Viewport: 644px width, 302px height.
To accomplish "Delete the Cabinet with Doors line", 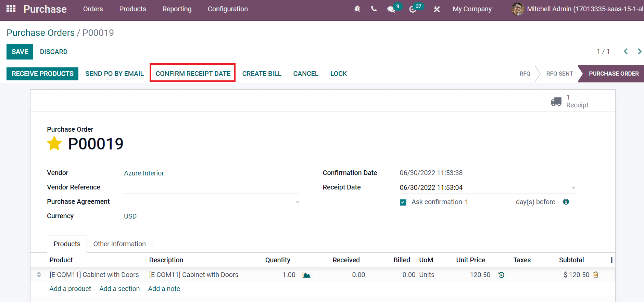I will [x=596, y=275].
